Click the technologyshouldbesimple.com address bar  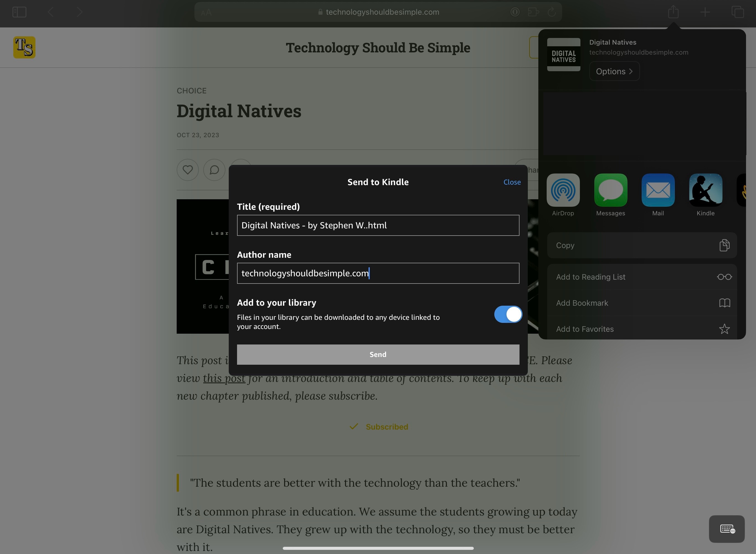coord(378,12)
